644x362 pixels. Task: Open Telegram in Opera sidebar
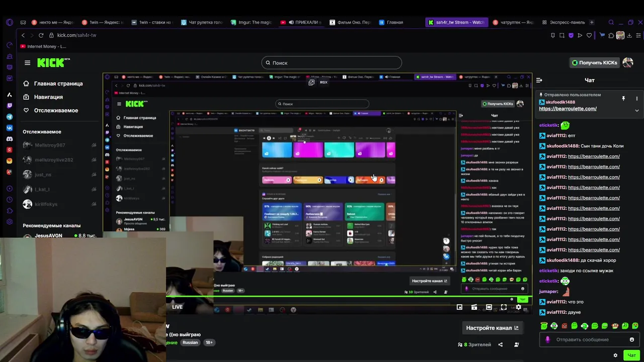[9, 117]
